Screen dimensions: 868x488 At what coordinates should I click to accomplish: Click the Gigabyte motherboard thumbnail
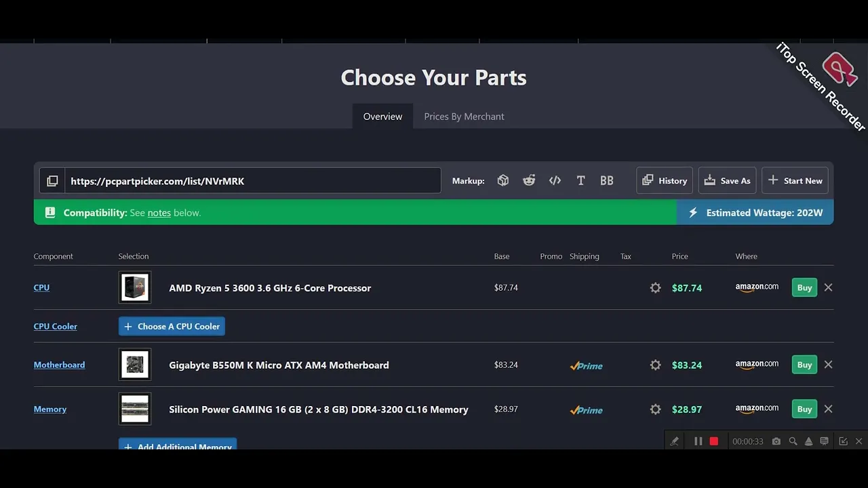(x=135, y=365)
